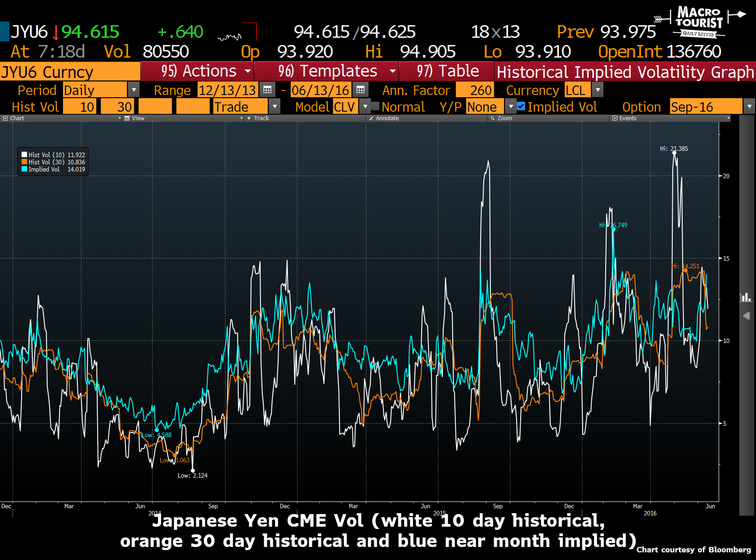This screenshot has width=756, height=560.
Task: Click the Implied Vol 14.019 legend entry
Action: tap(54, 169)
